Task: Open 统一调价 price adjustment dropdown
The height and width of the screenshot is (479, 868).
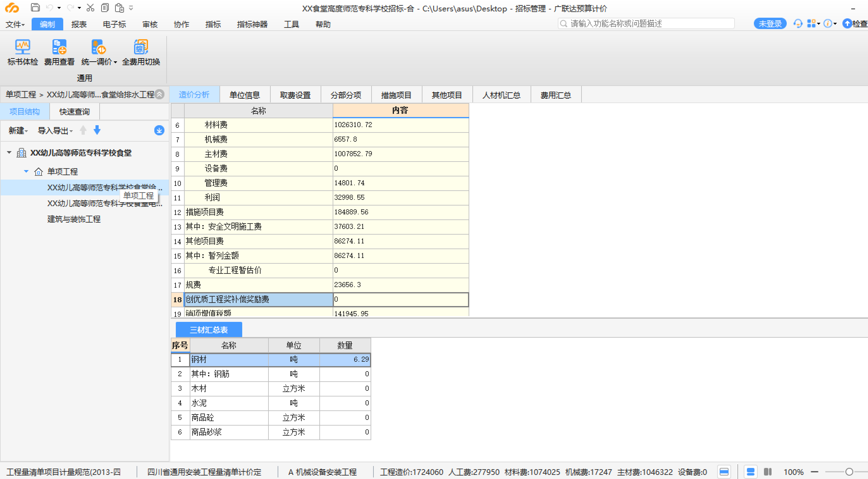Action: (x=99, y=52)
